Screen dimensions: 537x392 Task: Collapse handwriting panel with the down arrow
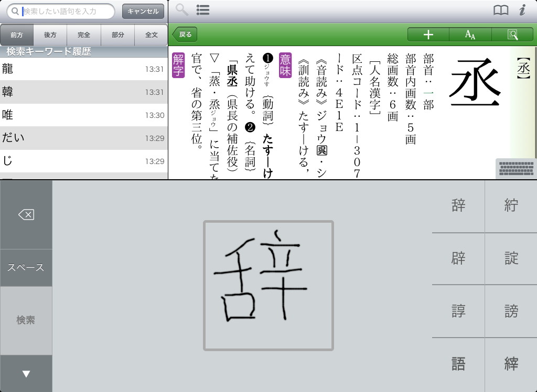click(x=26, y=374)
